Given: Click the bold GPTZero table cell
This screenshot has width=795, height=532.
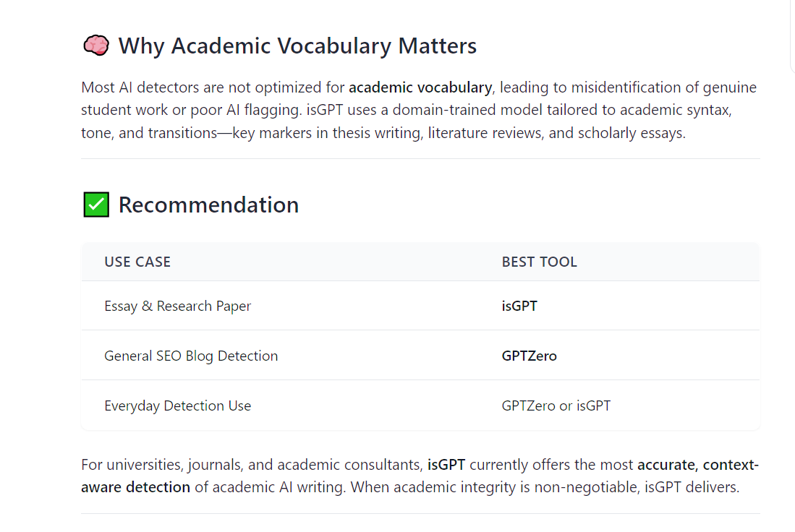Looking at the screenshot, I should [529, 356].
